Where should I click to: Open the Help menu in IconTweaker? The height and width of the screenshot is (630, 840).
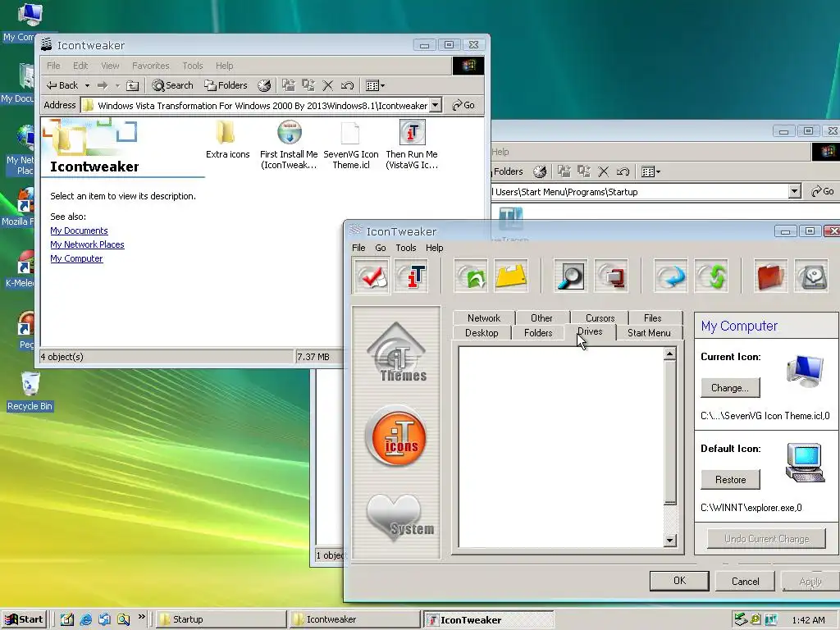coord(435,248)
